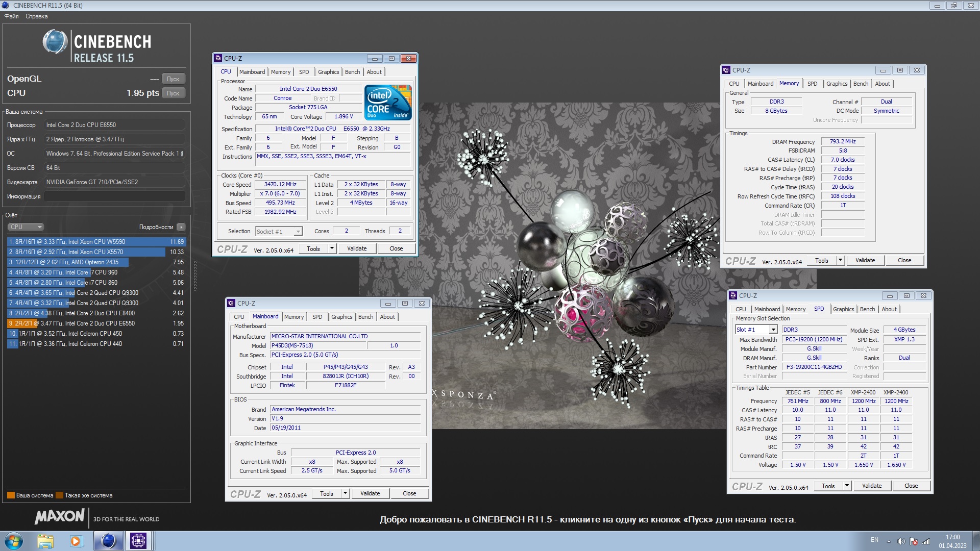Switch to the CPU-Z taskbar icon
980x551 pixels.
tap(138, 541)
